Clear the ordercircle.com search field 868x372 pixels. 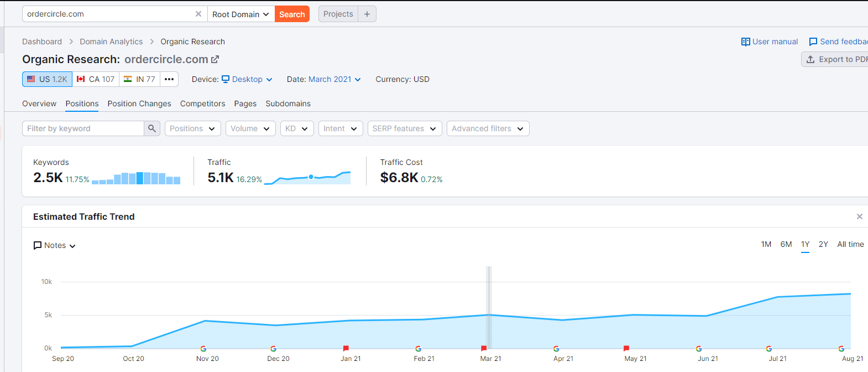tap(198, 14)
